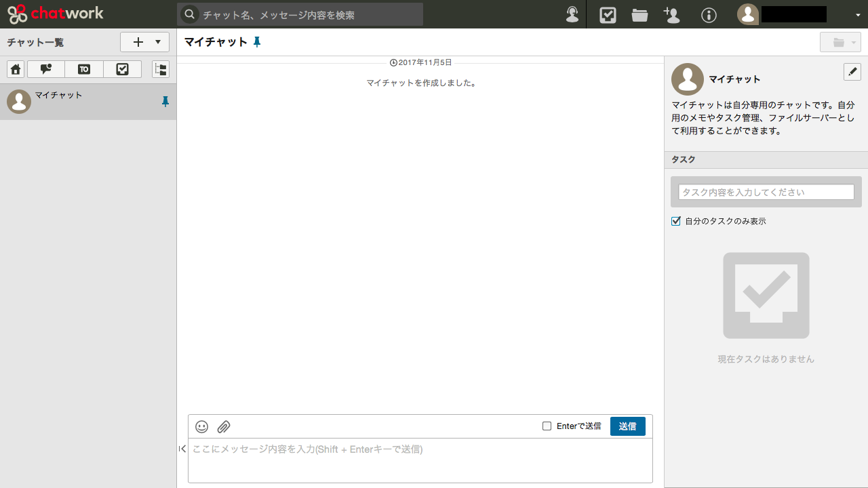Click the search magnifier icon

click(x=190, y=14)
